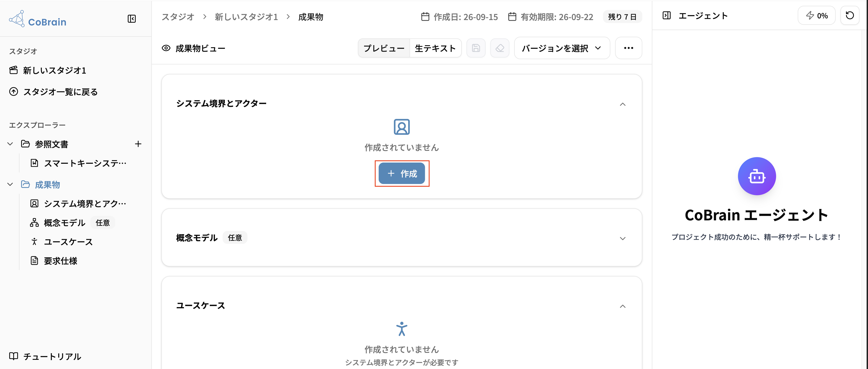Click the 有効期限 calendar icon

pyautogui.click(x=512, y=16)
